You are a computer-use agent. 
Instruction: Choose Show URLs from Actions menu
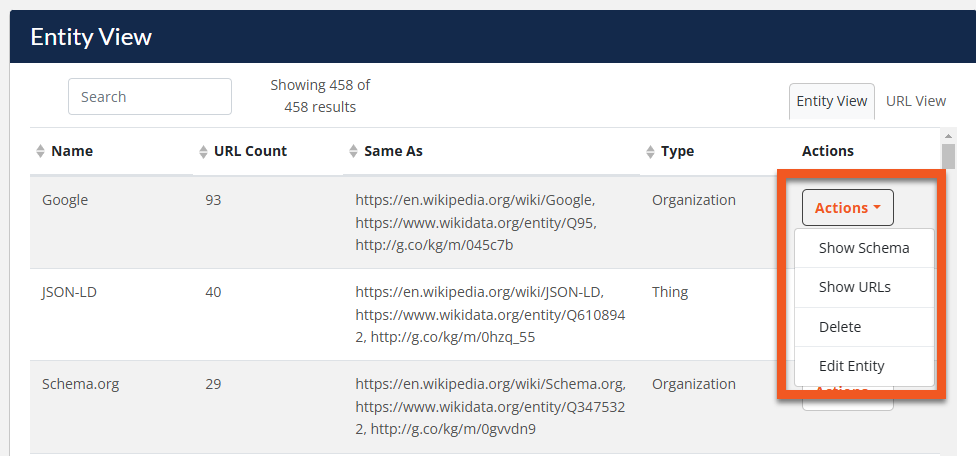coord(864,287)
